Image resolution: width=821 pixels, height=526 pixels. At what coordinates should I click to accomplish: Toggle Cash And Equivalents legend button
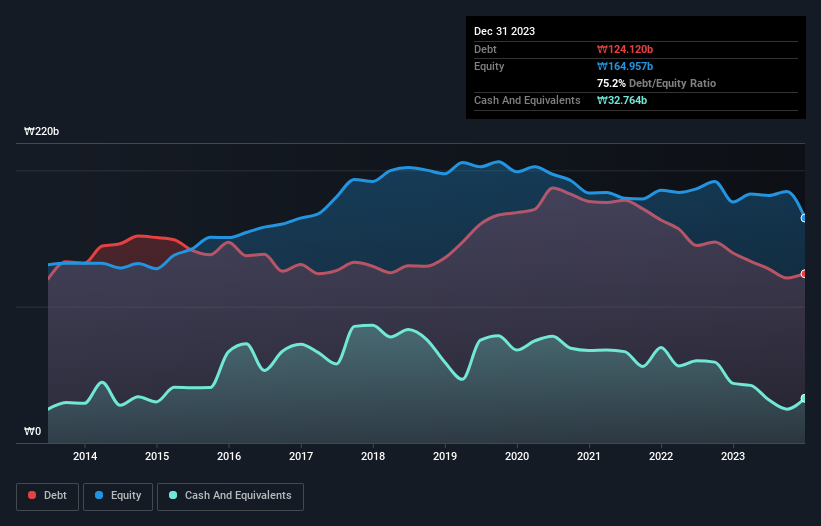(x=230, y=496)
